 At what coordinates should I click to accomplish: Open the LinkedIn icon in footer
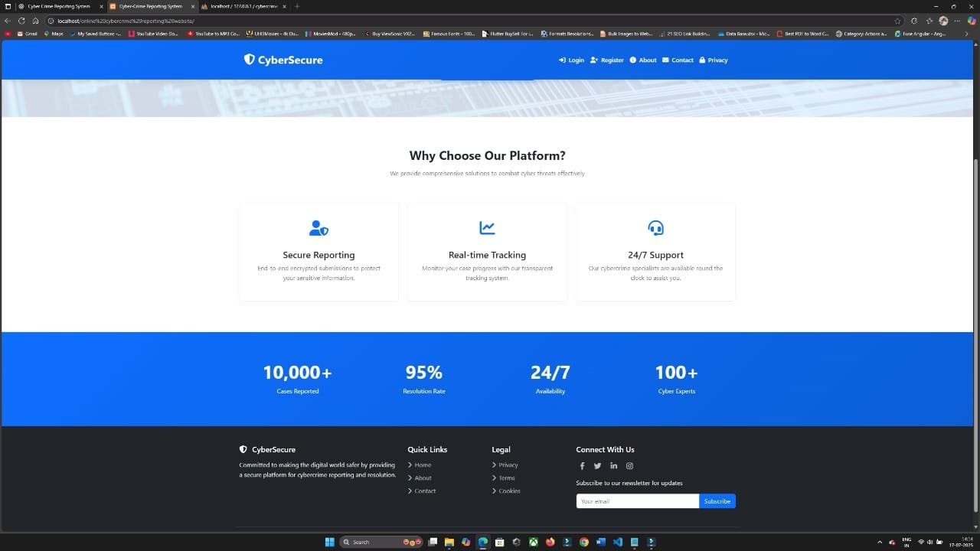click(614, 466)
